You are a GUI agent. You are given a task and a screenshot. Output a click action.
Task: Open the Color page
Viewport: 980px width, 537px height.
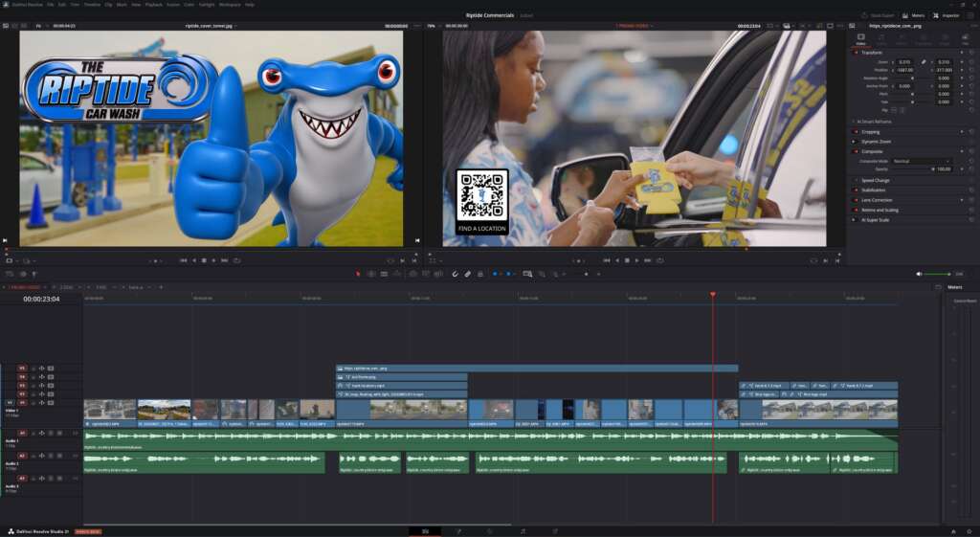click(490, 531)
